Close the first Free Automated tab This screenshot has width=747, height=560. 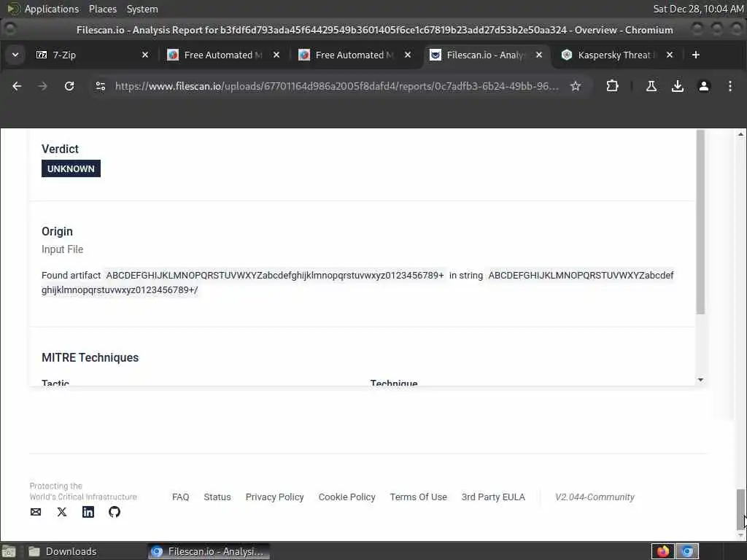click(276, 55)
